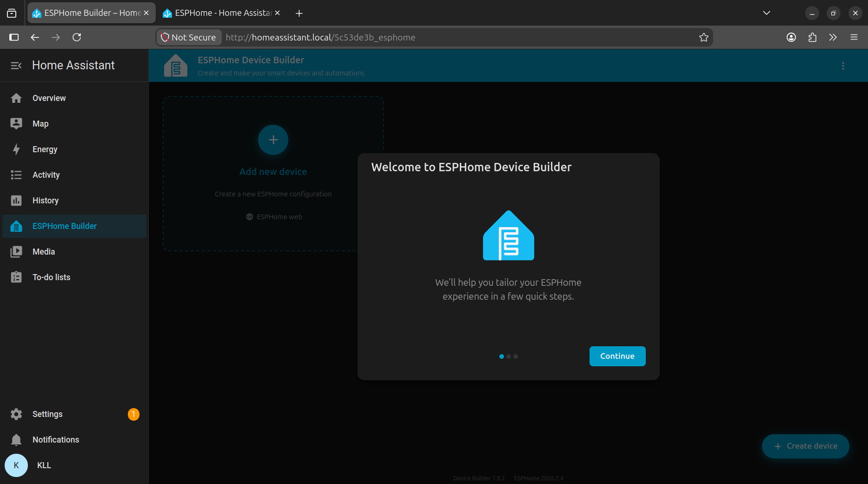The height and width of the screenshot is (484, 868).
Task: Click the Home Assistant title text
Action: tap(73, 66)
